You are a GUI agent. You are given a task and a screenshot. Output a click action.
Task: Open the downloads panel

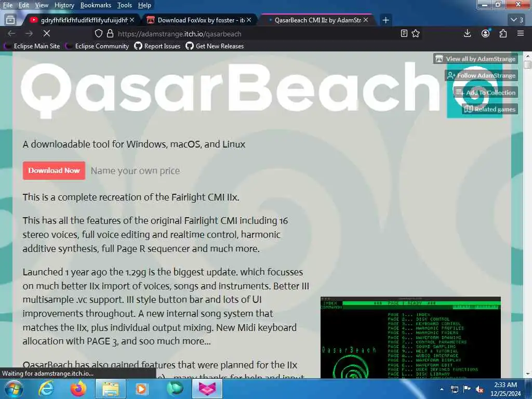(467, 33)
